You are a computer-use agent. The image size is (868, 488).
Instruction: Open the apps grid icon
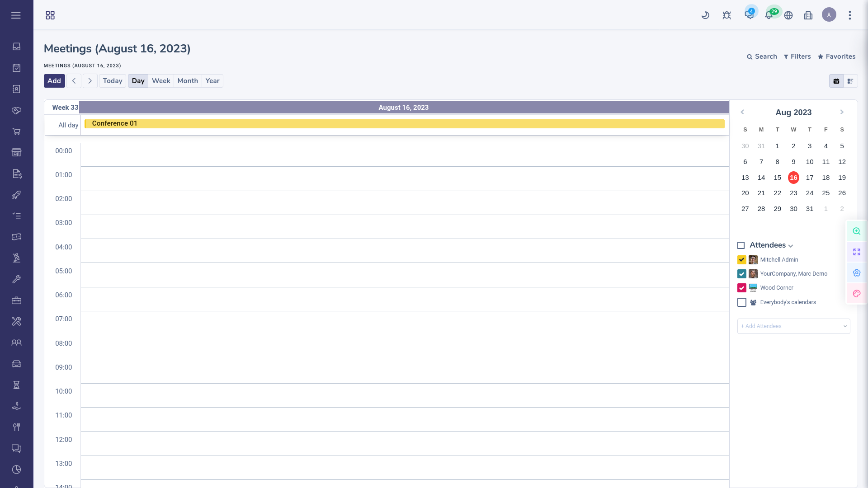[x=50, y=15]
